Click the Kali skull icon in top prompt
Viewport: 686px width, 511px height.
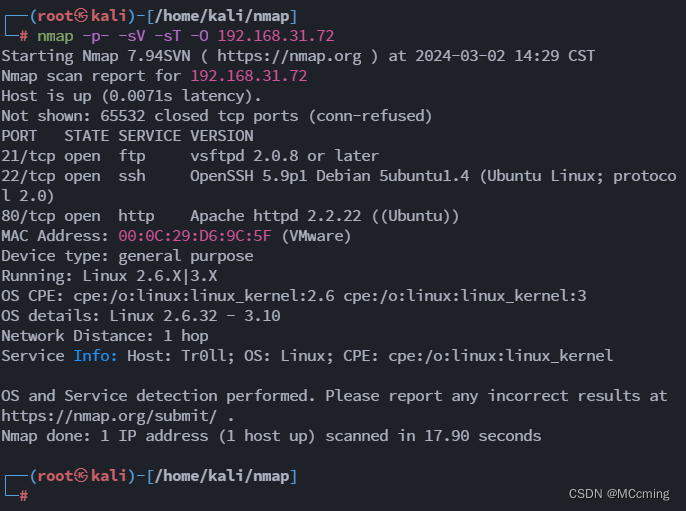81,16
